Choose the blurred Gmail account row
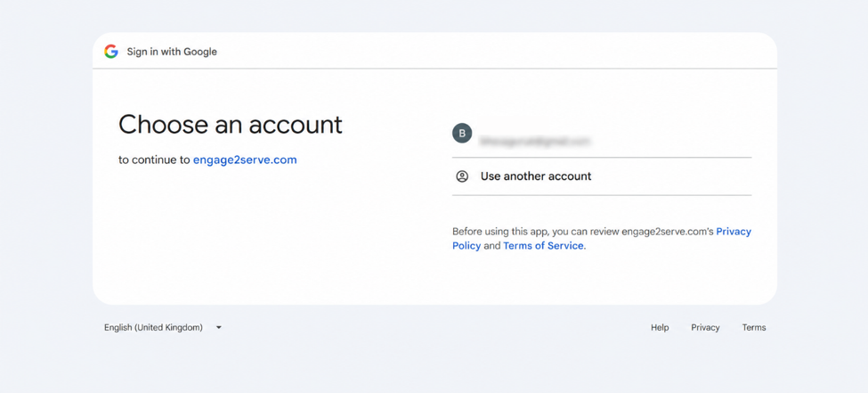Image resolution: width=868 pixels, height=393 pixels. tap(602, 135)
